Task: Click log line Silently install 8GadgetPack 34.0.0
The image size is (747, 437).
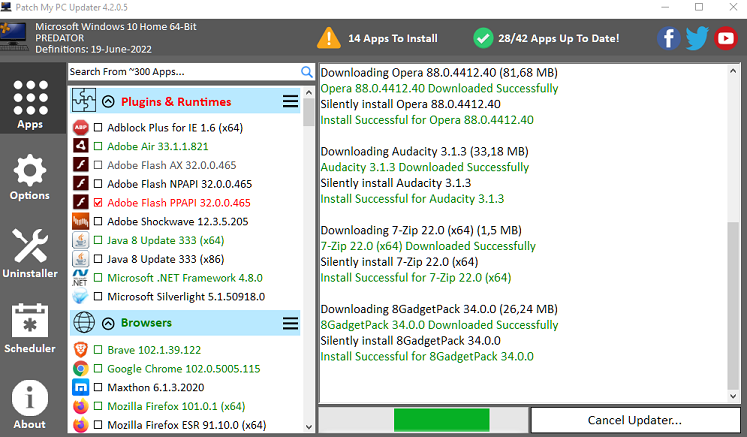Action: (x=410, y=341)
